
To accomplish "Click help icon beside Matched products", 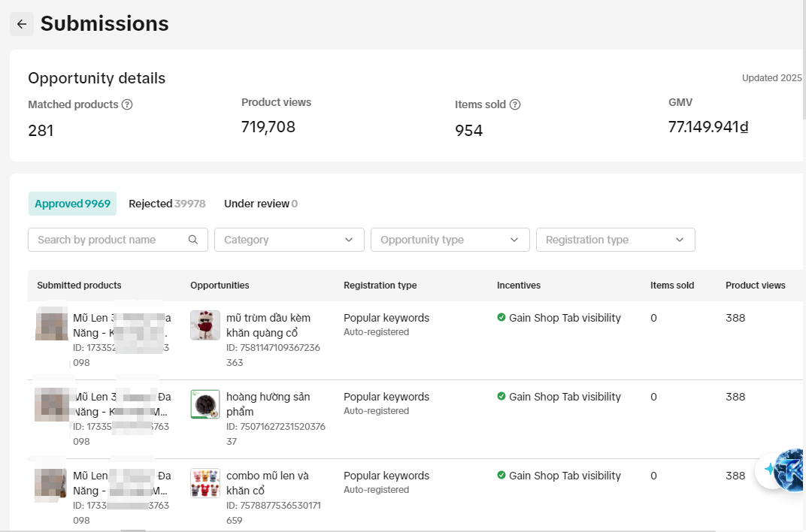I will pyautogui.click(x=127, y=104).
